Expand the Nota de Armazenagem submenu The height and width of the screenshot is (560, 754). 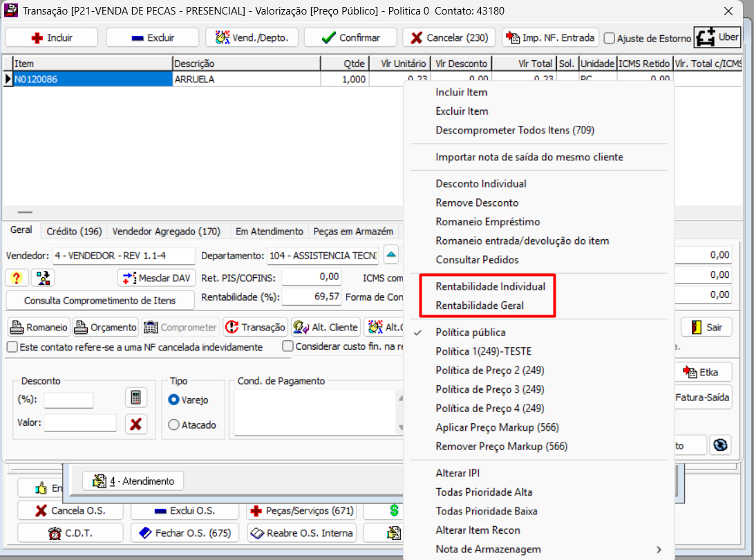539,550
